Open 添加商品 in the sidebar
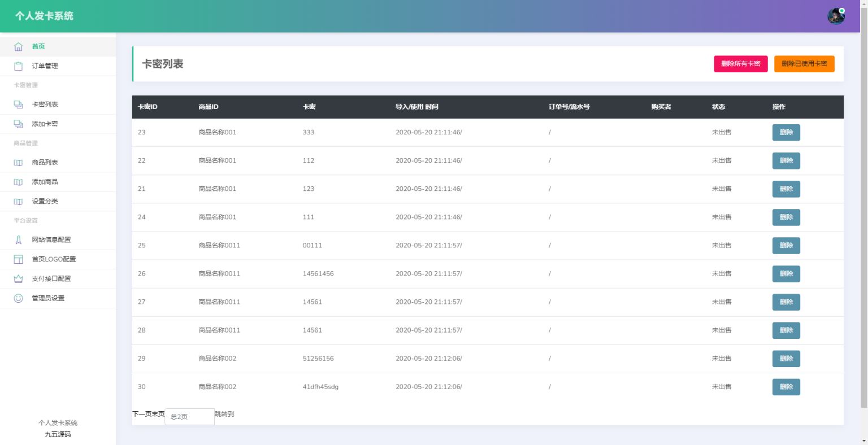 tap(45, 182)
